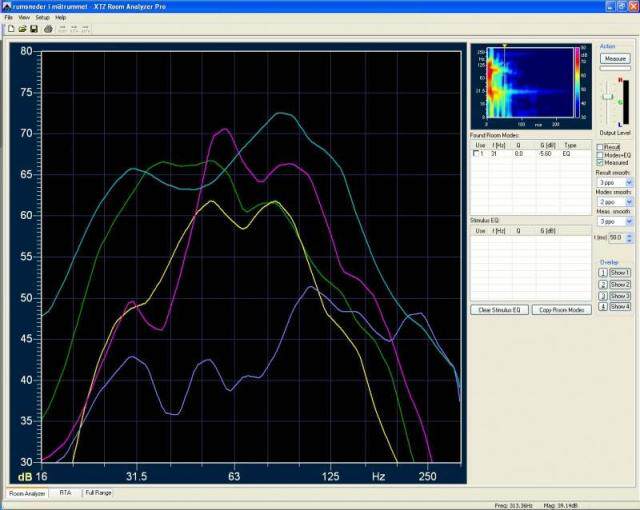Viewport: 640px width, 510px height.
Task: Store measurement in overlay slot 4
Action: point(603,306)
